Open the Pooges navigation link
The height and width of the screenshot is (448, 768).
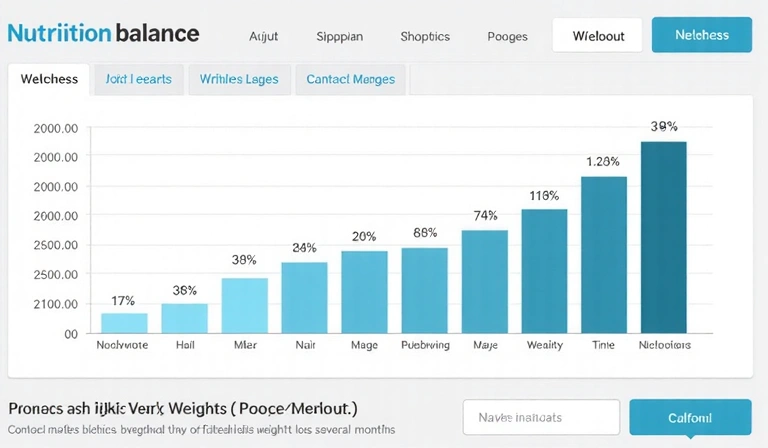pos(507,36)
